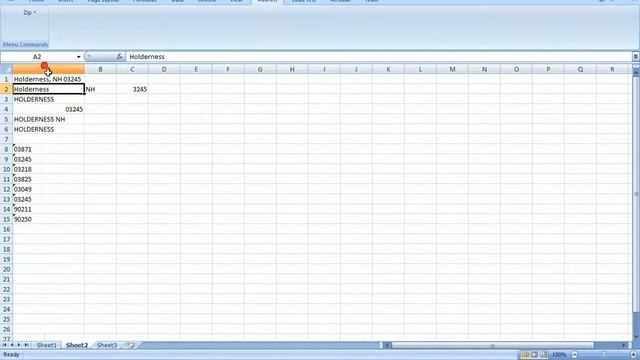
Task: Select cell containing 03825
Action: 49,179
